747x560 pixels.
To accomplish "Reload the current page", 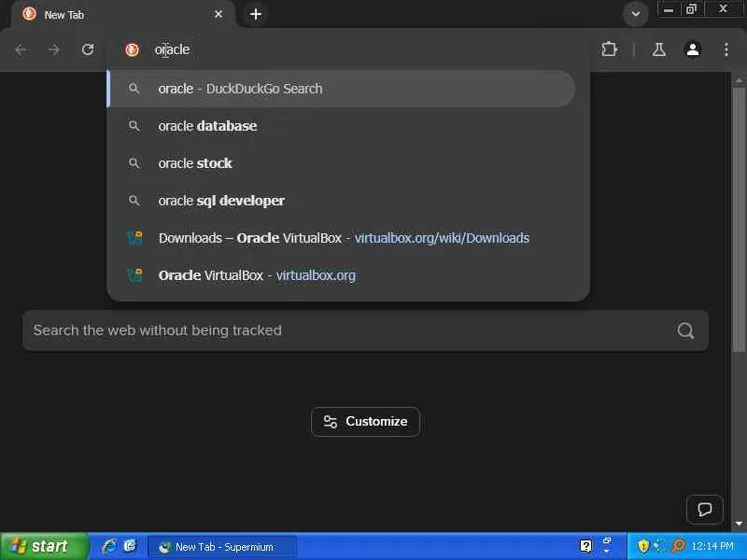I will coord(88,49).
